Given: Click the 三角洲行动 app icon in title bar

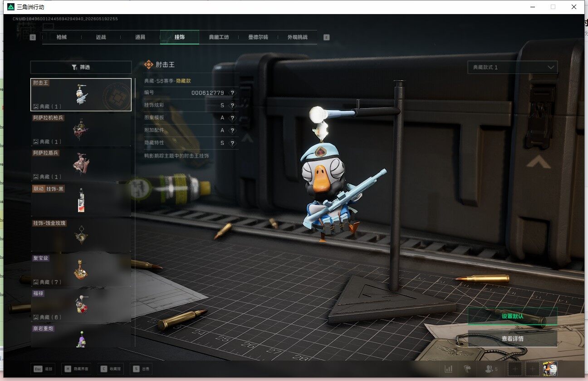Looking at the screenshot, I should click(x=10, y=7).
